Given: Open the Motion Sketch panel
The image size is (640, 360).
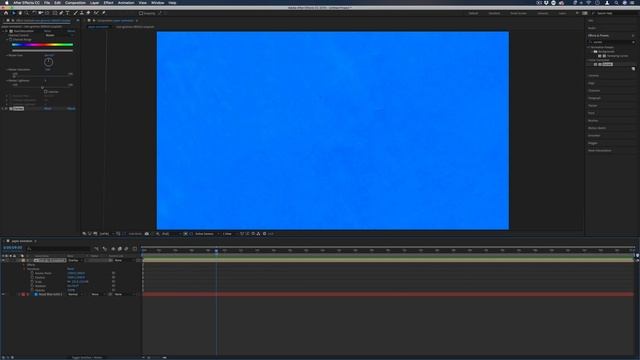Looking at the screenshot, I should click(597, 128).
